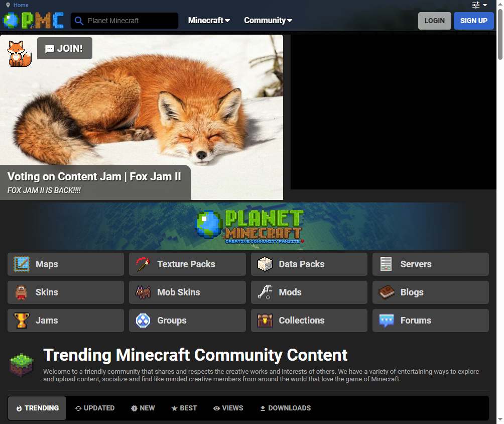
Task: Click the location pin icon beside Home
Action: (x=8, y=5)
